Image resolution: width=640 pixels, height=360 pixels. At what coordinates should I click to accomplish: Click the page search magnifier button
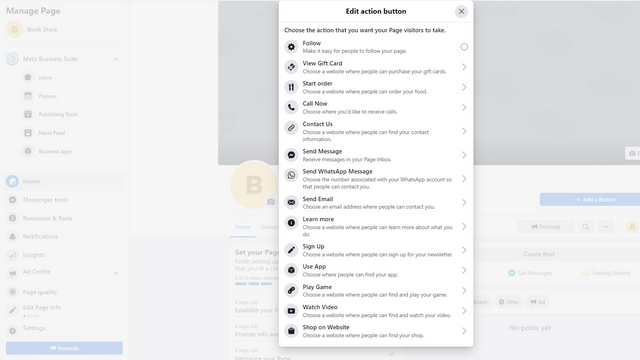(585, 227)
